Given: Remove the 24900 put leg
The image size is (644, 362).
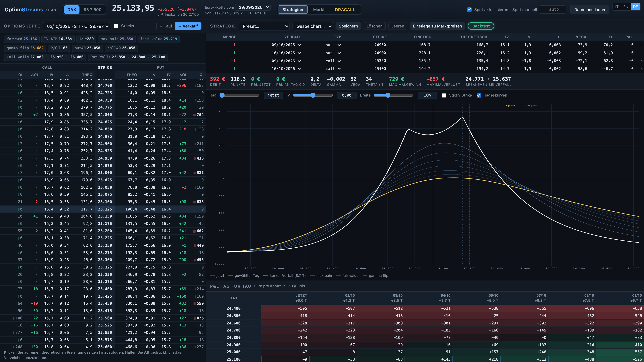Looking at the screenshot, I should (641, 53).
